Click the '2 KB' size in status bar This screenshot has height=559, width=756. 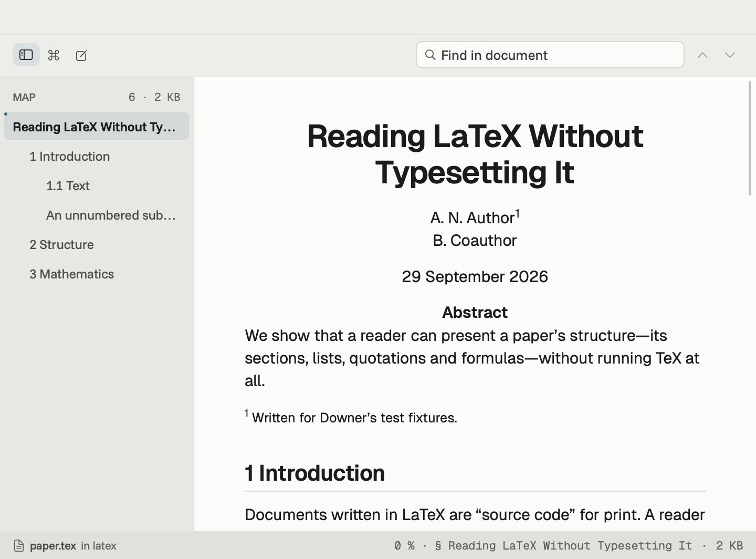(729, 545)
